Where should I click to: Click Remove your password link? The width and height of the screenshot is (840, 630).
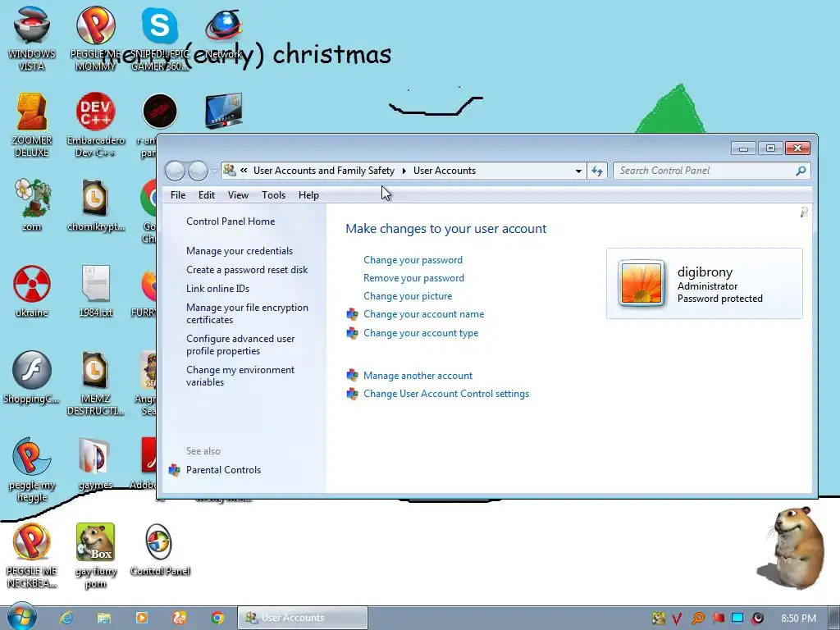tap(413, 278)
